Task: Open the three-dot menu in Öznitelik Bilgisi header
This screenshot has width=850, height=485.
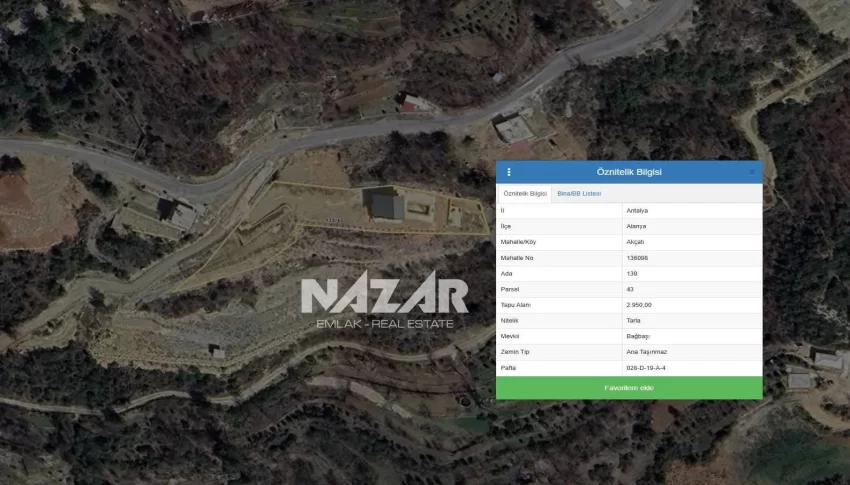Action: [509, 172]
